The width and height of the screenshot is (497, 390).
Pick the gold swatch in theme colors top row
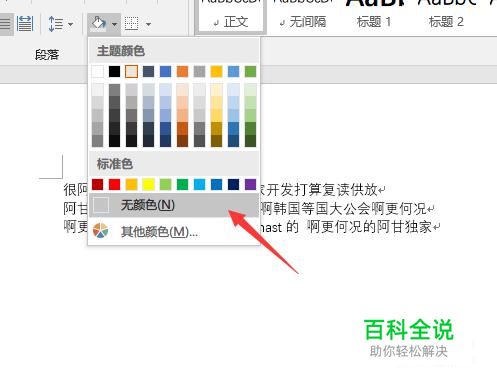[216, 71]
